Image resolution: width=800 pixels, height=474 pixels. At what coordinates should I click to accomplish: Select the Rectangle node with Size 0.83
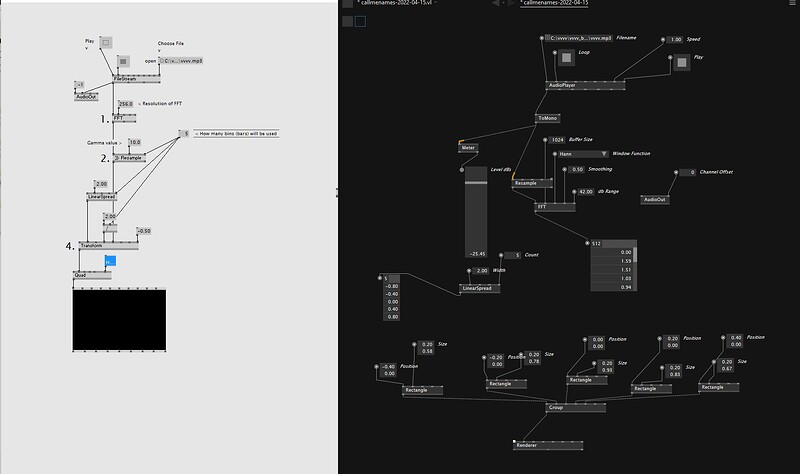pyautogui.click(x=652, y=389)
